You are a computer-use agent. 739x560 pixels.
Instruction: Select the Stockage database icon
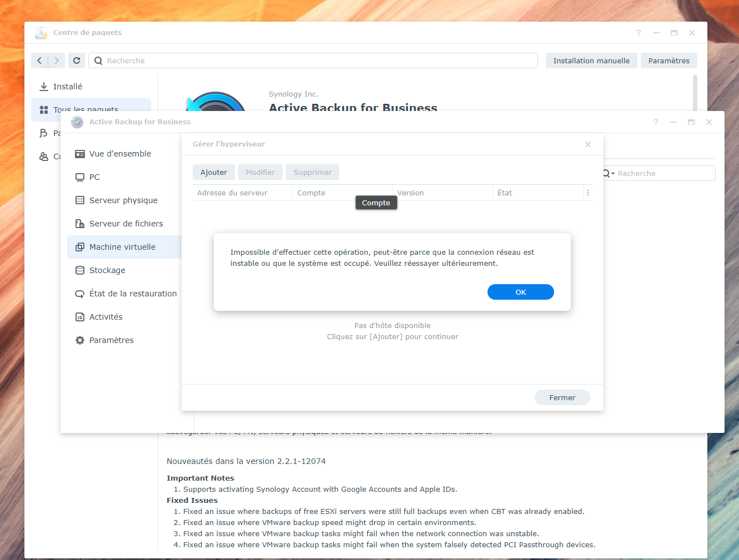point(80,270)
